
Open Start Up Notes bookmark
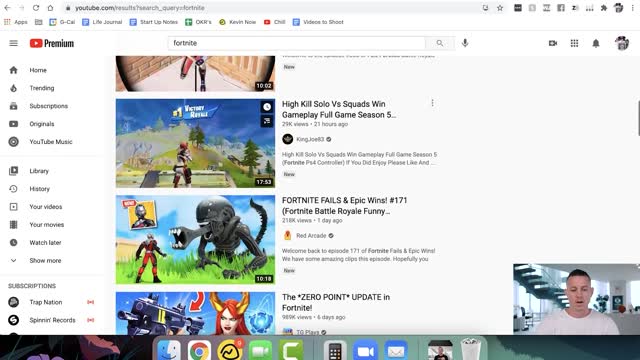(154, 22)
